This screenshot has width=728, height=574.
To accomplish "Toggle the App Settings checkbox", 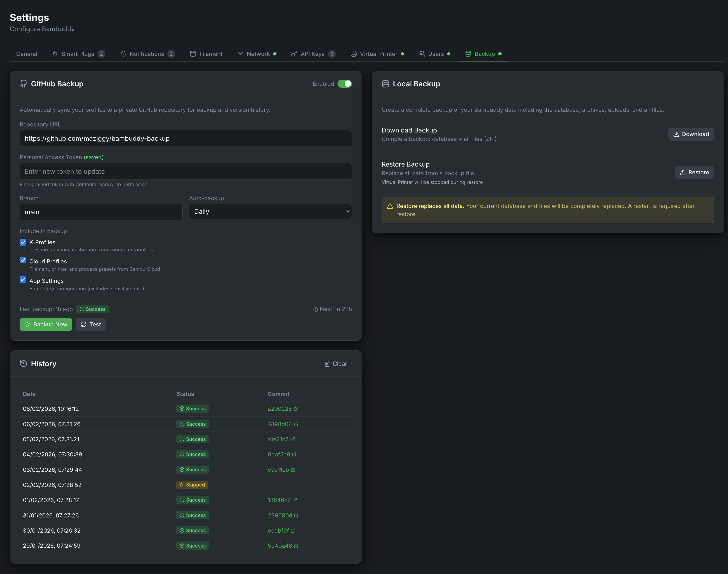I will click(23, 280).
